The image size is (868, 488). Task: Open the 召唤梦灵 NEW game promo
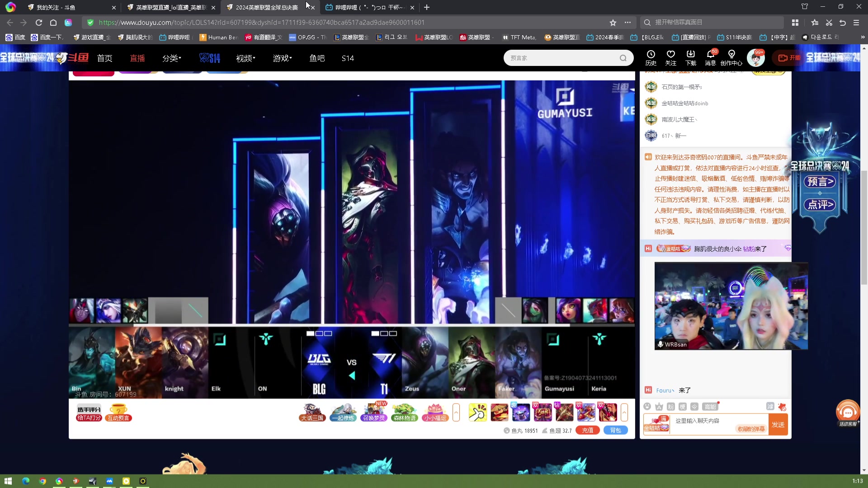point(373,412)
